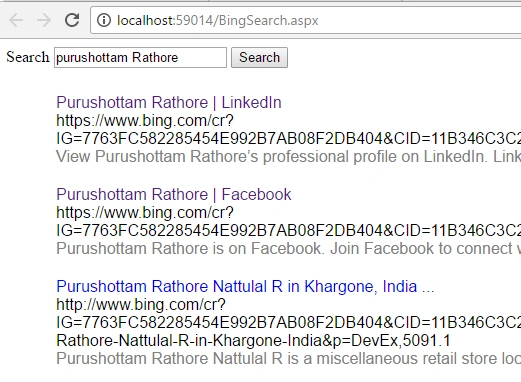Click the IG=7763FC query string under LinkedIn
Image resolution: width=521 pixels, height=382 pixels.
(289, 139)
